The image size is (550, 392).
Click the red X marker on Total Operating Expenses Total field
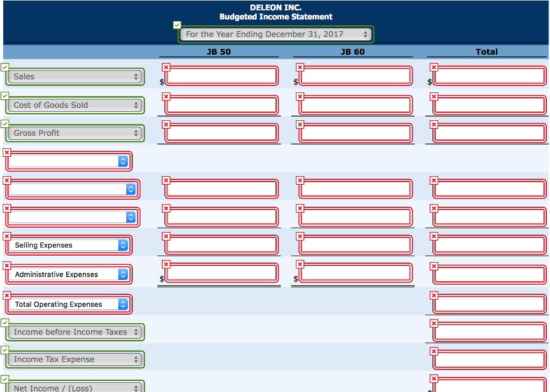click(x=434, y=295)
